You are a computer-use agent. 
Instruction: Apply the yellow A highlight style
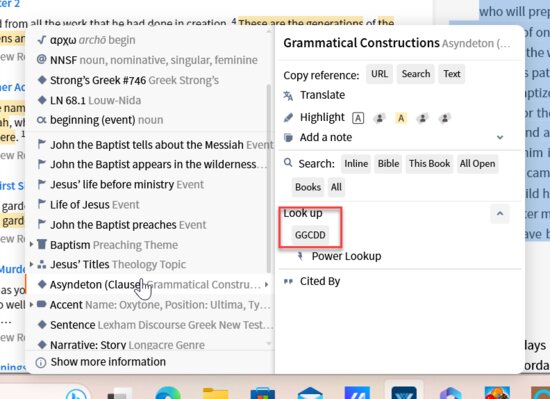click(401, 118)
